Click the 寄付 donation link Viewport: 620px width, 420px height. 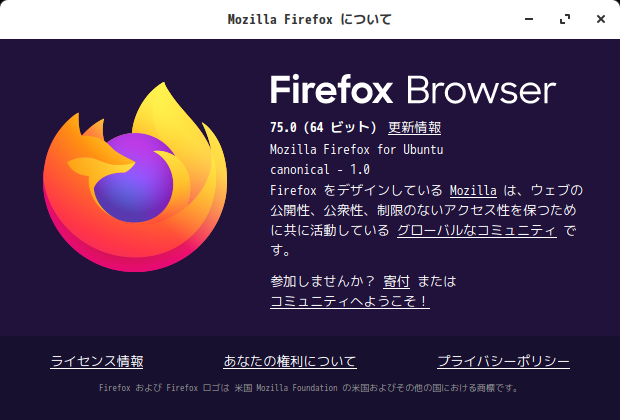pos(396,281)
